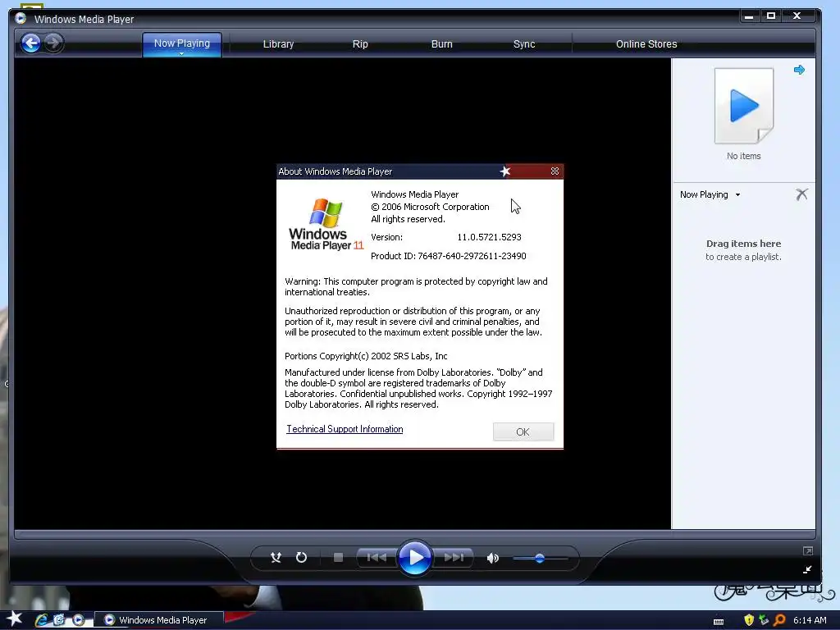The image size is (840, 630).
Task: Click the Previous track button
Action: [x=377, y=558]
